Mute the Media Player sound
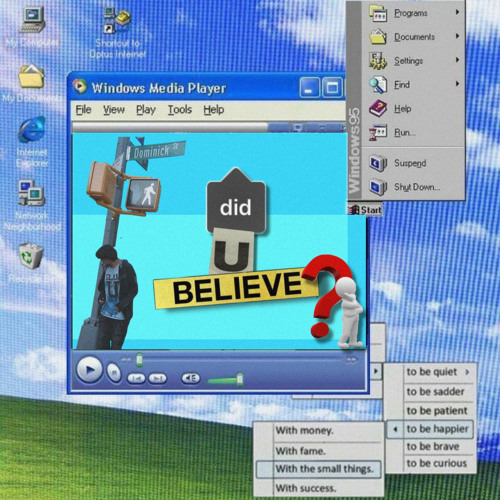Screen dimensions: 500x500 tap(190, 378)
